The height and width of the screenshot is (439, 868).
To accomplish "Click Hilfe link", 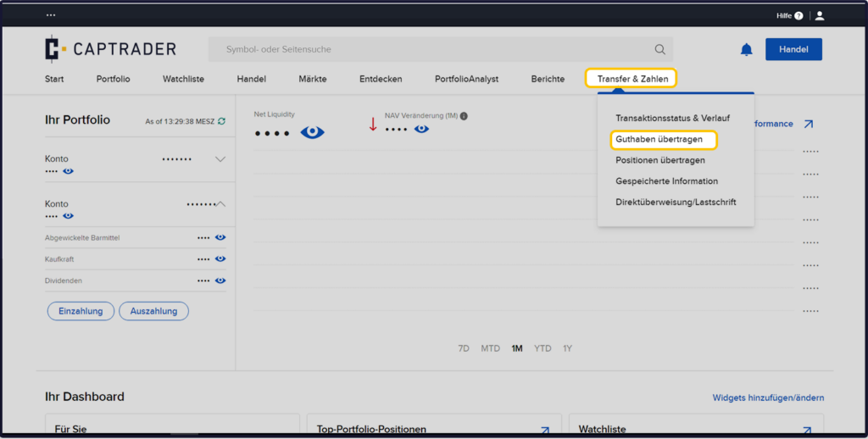I will [784, 16].
